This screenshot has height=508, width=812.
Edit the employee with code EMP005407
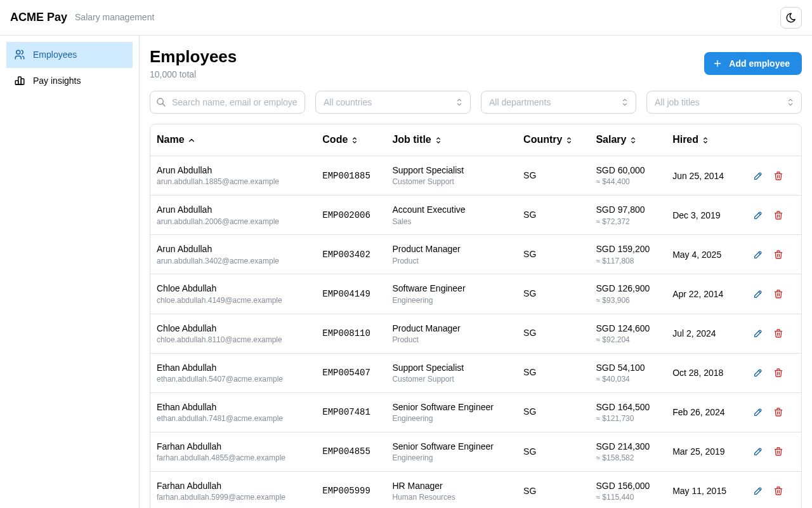click(x=757, y=373)
